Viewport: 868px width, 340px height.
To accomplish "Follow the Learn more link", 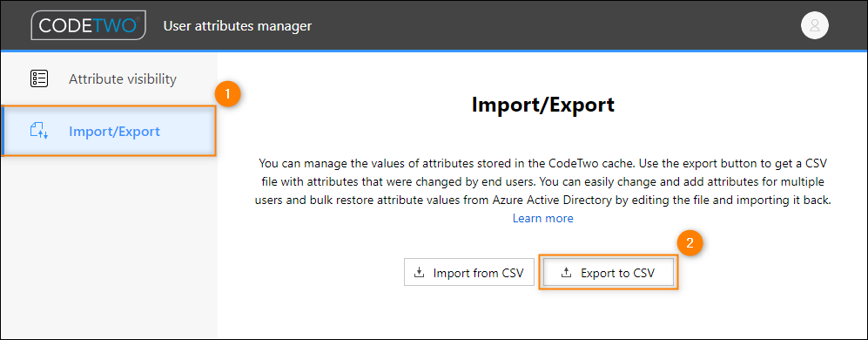I will point(543,218).
